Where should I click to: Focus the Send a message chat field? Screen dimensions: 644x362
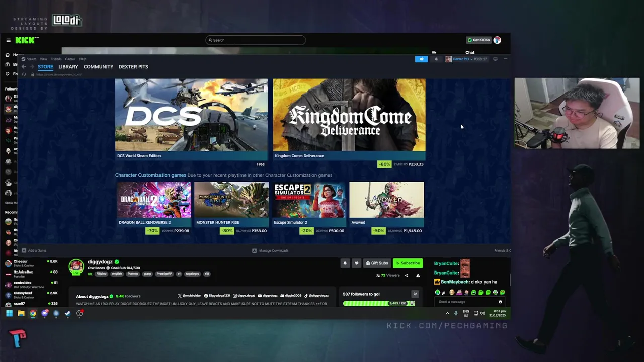click(x=470, y=302)
